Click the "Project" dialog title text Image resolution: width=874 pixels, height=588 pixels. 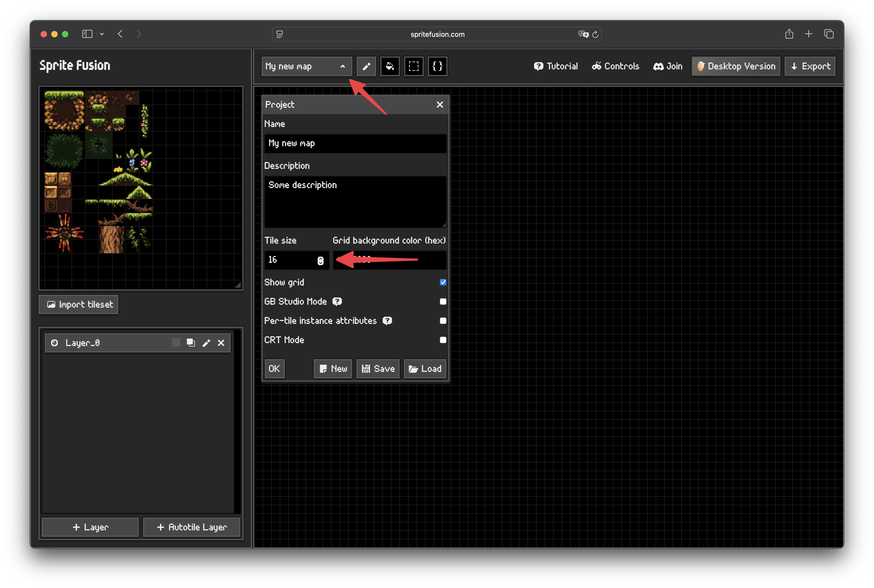coord(279,105)
